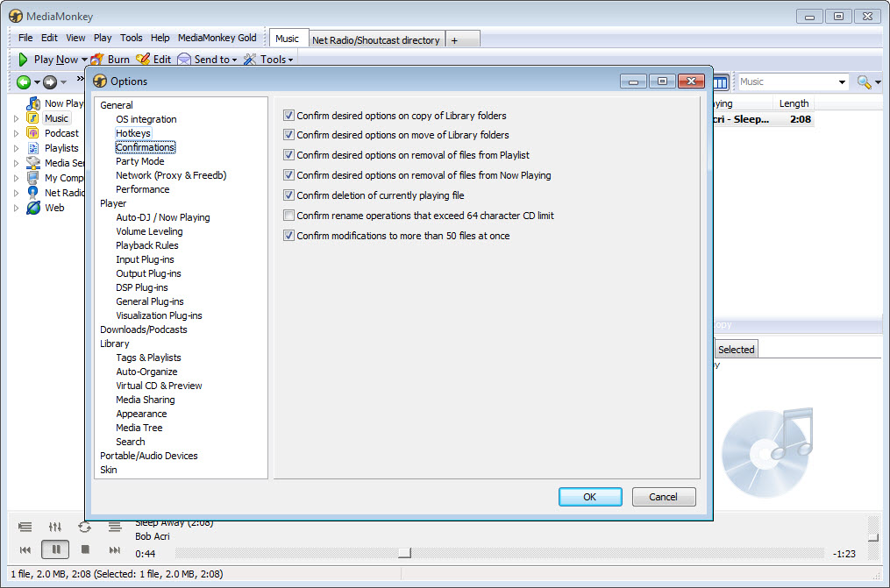Select Hotkeys in options tree

point(133,133)
